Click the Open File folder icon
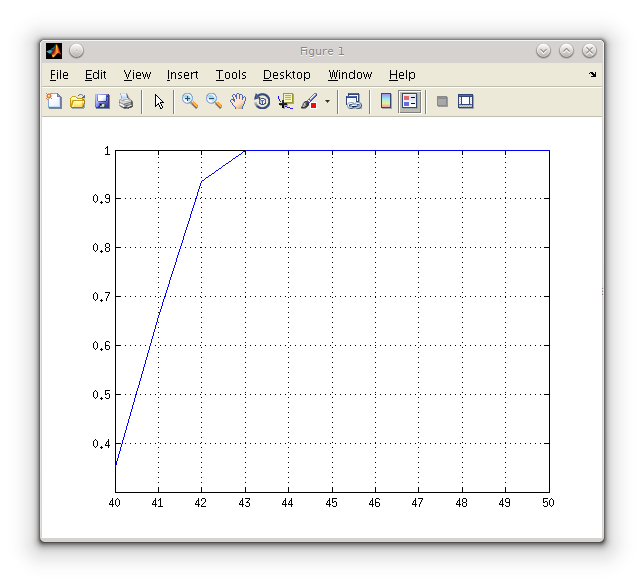Screen dimensions: 644x582 (78, 101)
